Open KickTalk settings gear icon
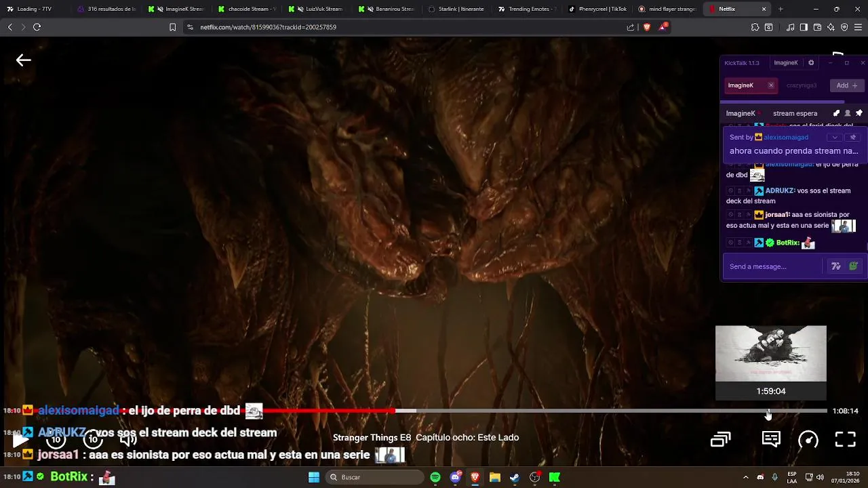This screenshot has width=868, height=488. coord(811,62)
